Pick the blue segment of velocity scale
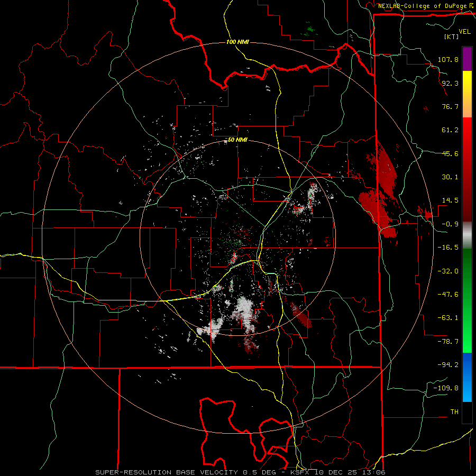The height and width of the screenshot is (476, 476). [467, 377]
